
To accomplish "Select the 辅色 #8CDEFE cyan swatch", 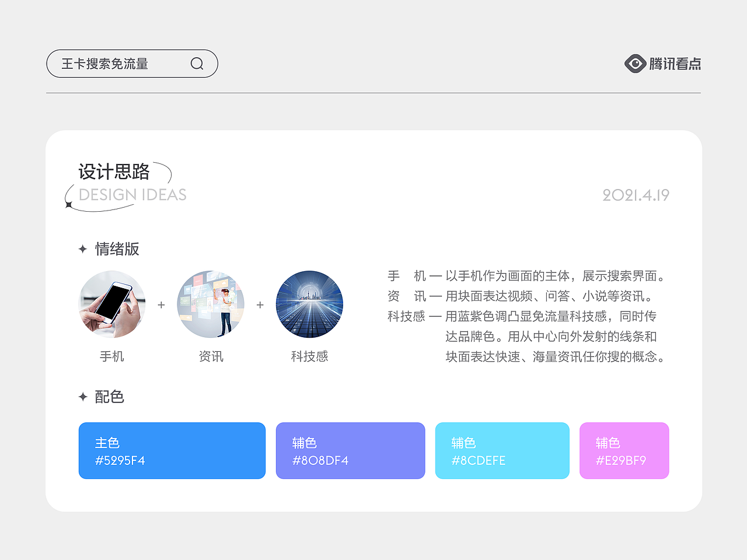I will pos(502,450).
